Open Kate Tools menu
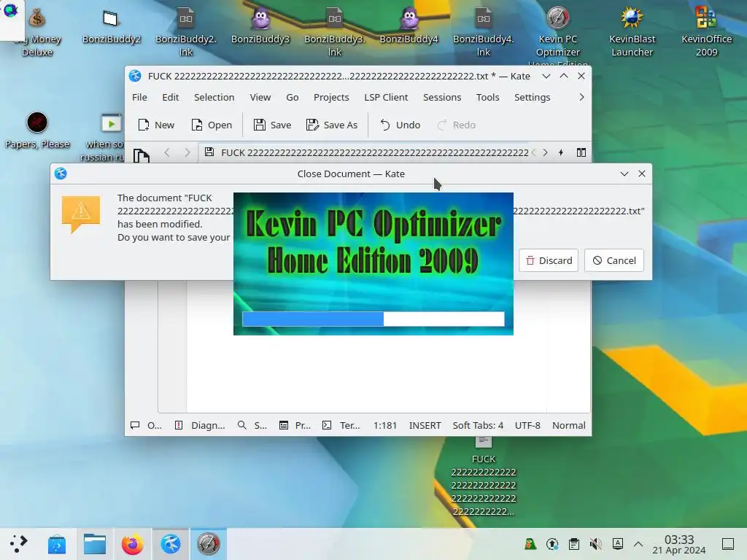 (487, 97)
